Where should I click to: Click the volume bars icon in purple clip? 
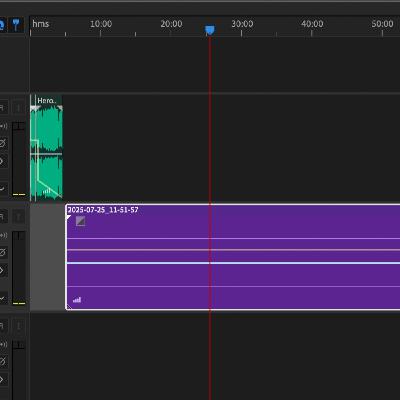pyautogui.click(x=77, y=300)
